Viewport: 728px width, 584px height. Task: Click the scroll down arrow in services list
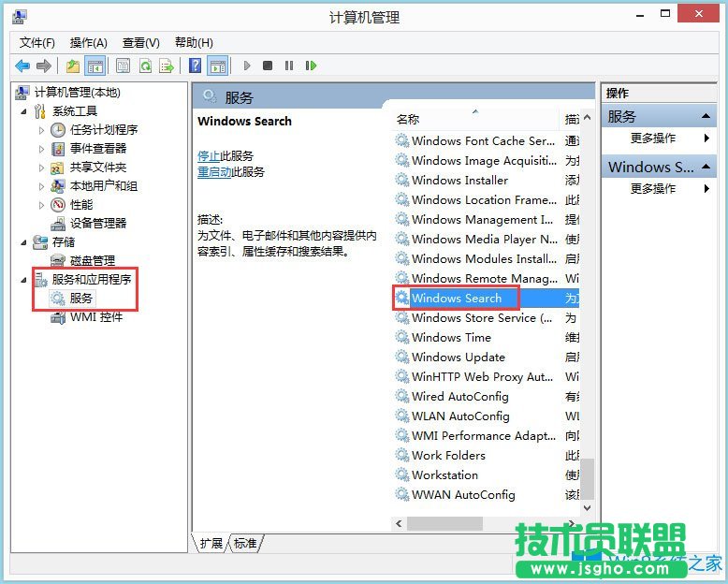coord(588,508)
